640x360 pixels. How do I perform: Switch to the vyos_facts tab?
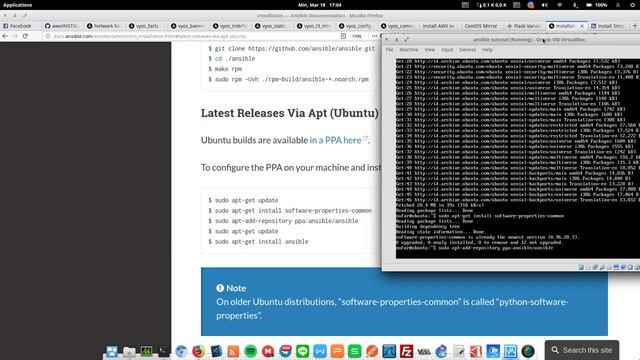coord(146,26)
